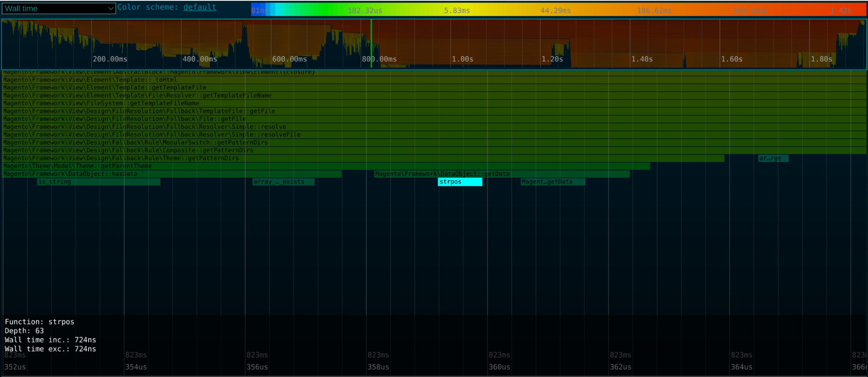Click the 1.20s mark in overview timeline
This screenshot has width=868, height=377.
pyautogui.click(x=552, y=59)
